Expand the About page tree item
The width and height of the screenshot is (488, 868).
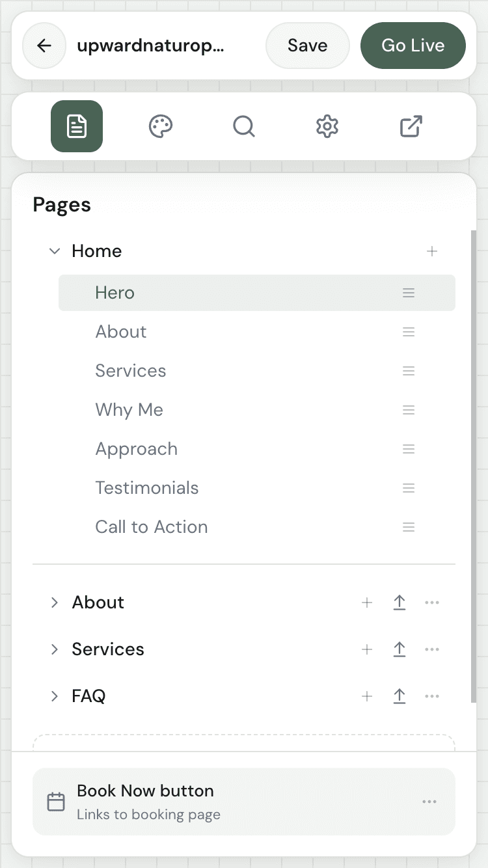point(55,603)
